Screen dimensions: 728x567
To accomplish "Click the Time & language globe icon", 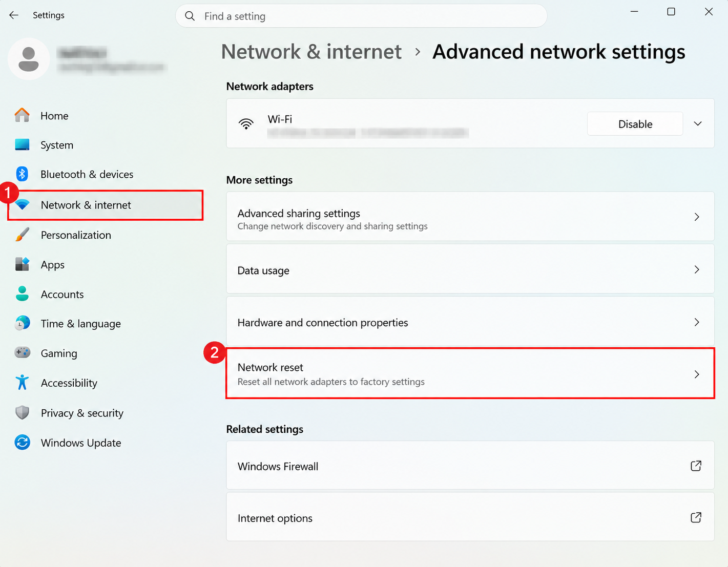I will pos(22,323).
